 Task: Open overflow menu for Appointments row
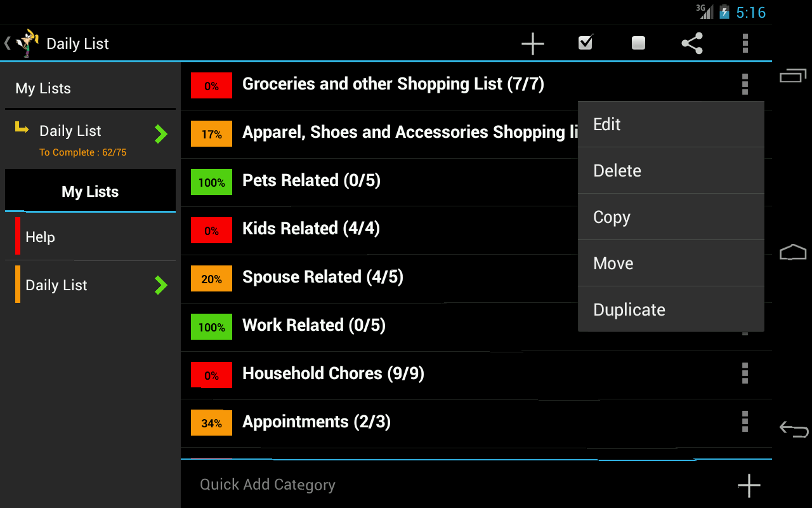click(745, 422)
